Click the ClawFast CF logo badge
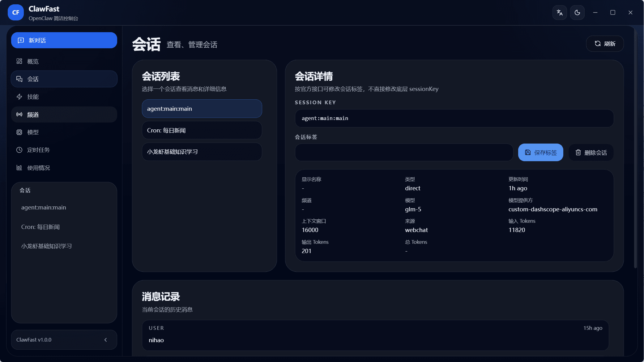Screen dimensions: 644x362 pyautogui.click(x=15, y=12)
